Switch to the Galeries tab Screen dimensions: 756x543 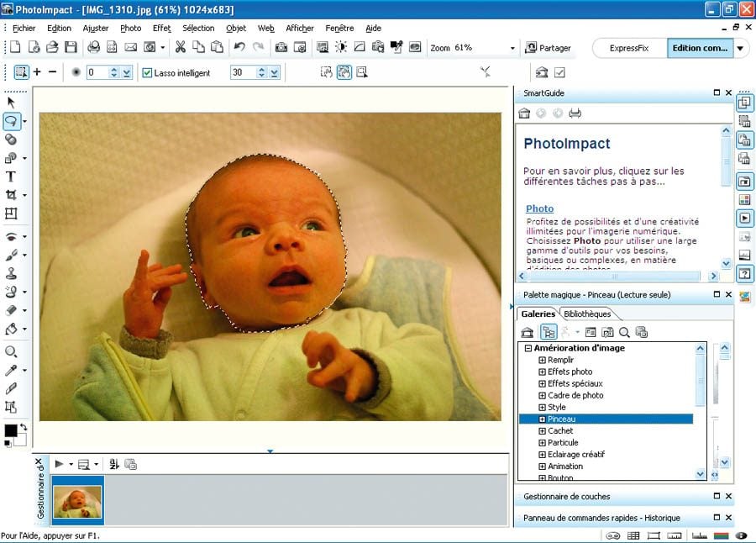[x=538, y=314]
